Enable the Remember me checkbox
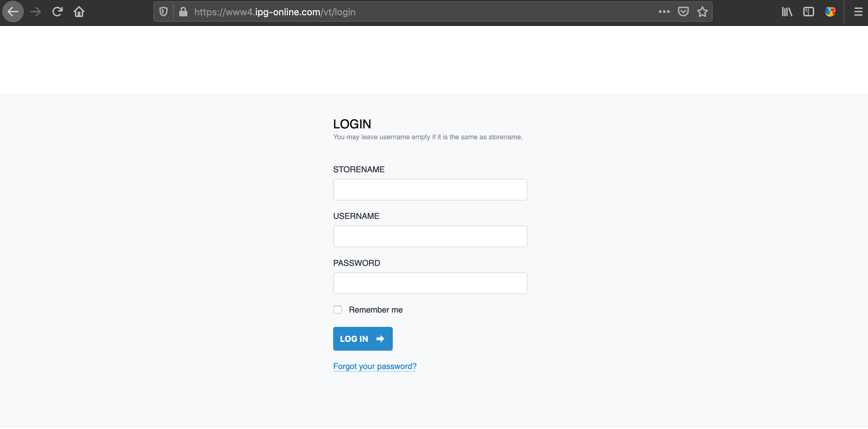Image resolution: width=868 pixels, height=429 pixels. point(338,309)
